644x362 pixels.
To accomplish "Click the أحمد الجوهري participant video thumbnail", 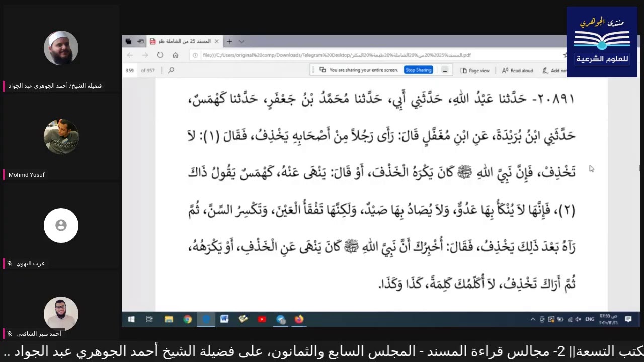I will click(61, 48).
